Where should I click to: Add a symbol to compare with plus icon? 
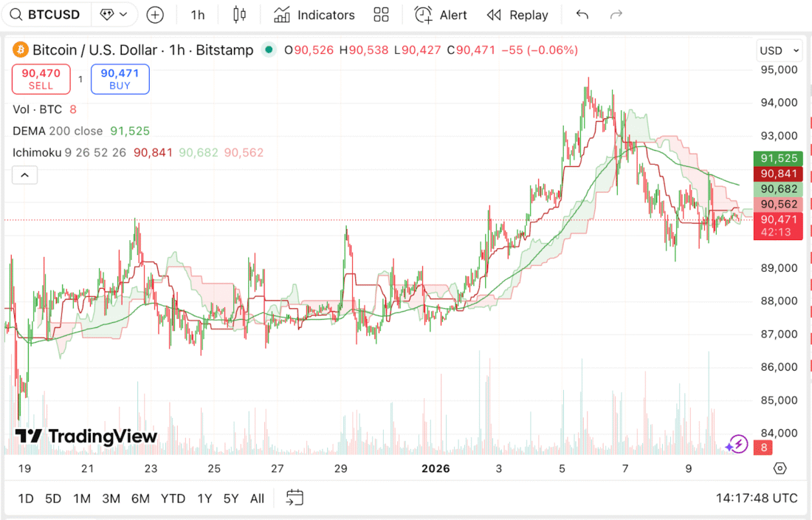pos(155,15)
